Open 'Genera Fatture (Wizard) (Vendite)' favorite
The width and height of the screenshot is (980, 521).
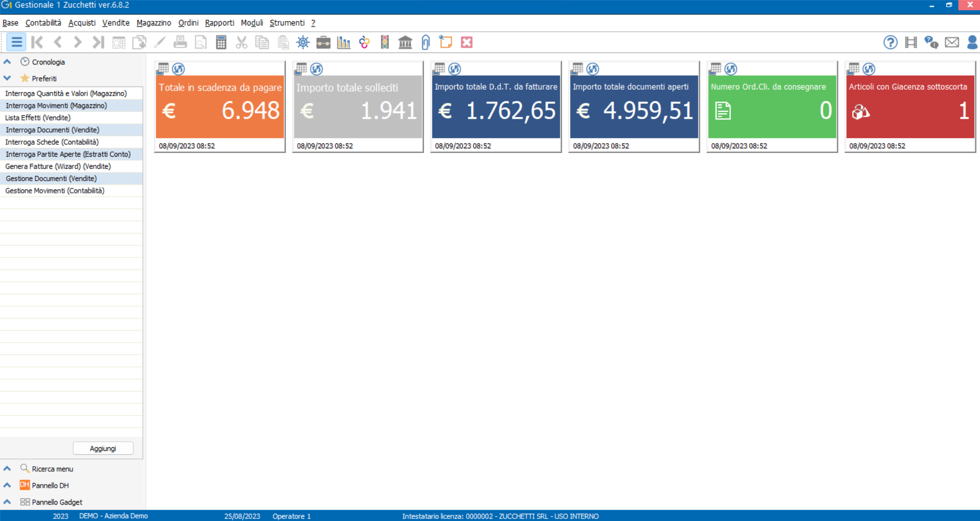pos(58,166)
